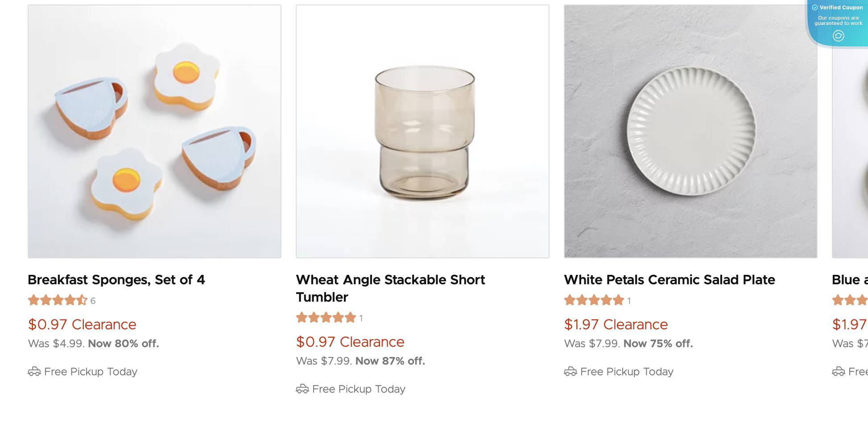
Task: Click the White Petals plate $1.97 Clearance price
Action: tap(616, 324)
